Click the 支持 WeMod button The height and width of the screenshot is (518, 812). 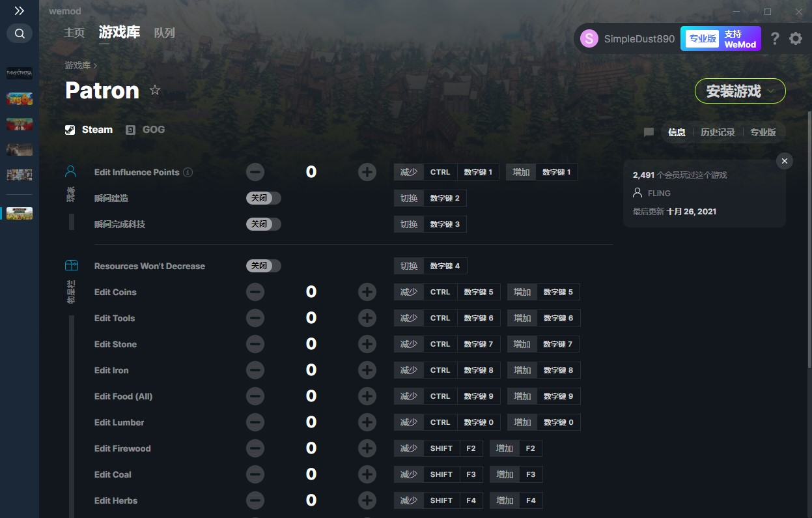pyautogui.click(x=740, y=38)
